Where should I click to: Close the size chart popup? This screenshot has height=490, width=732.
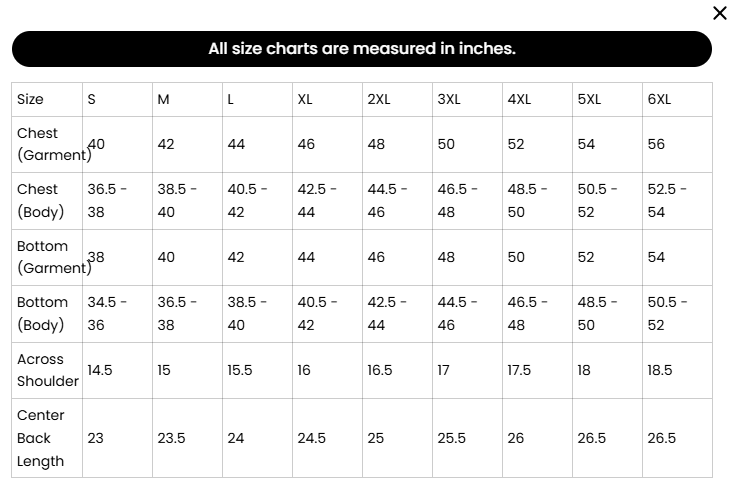719,13
